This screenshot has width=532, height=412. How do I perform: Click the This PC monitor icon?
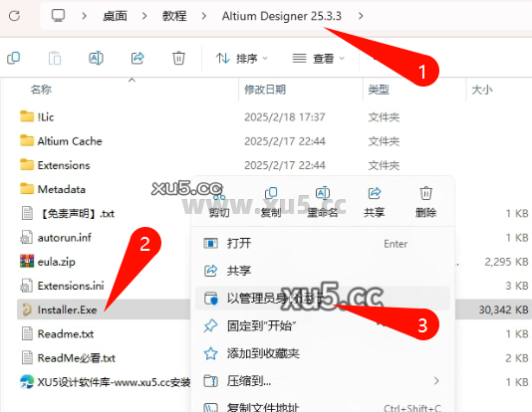(x=58, y=16)
